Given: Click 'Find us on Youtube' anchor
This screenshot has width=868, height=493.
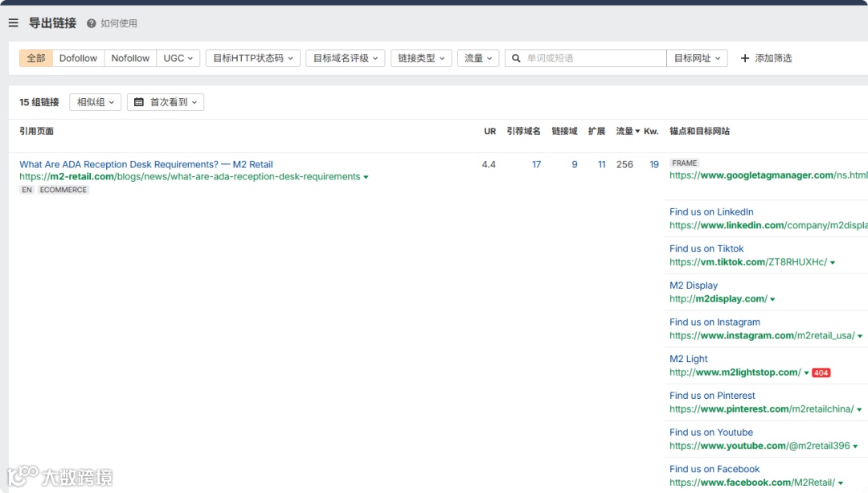Looking at the screenshot, I should (x=711, y=432).
